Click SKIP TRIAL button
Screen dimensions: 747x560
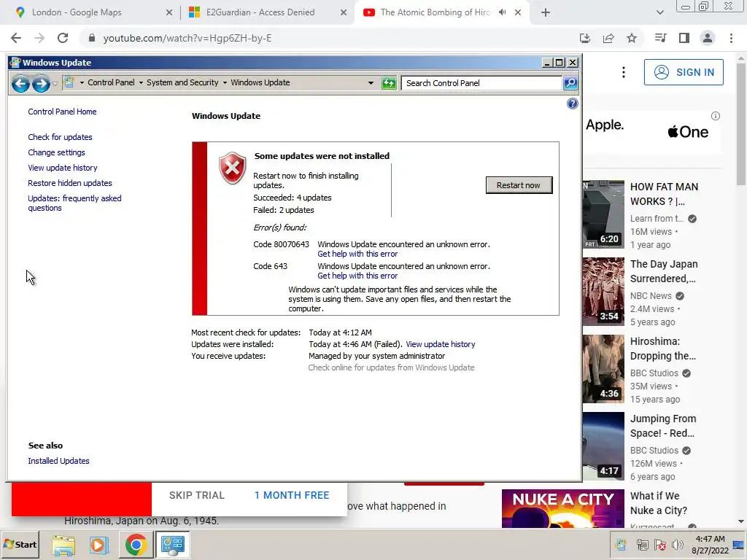(197, 495)
